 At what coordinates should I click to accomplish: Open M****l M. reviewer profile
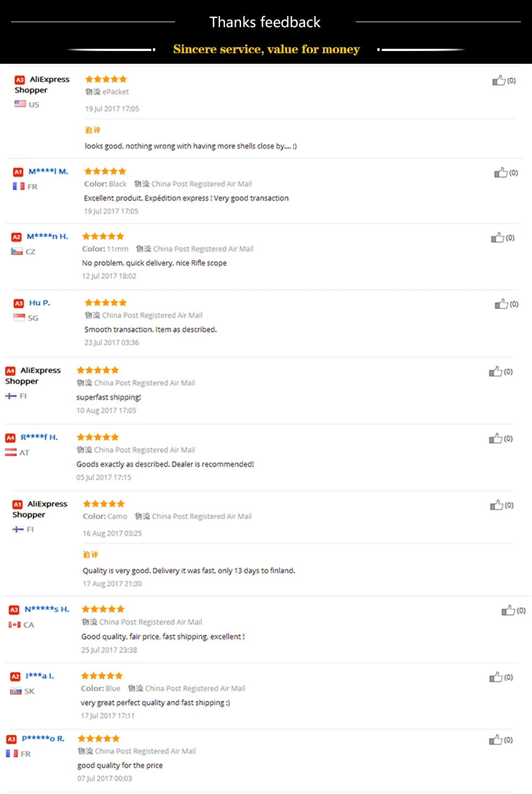point(48,171)
